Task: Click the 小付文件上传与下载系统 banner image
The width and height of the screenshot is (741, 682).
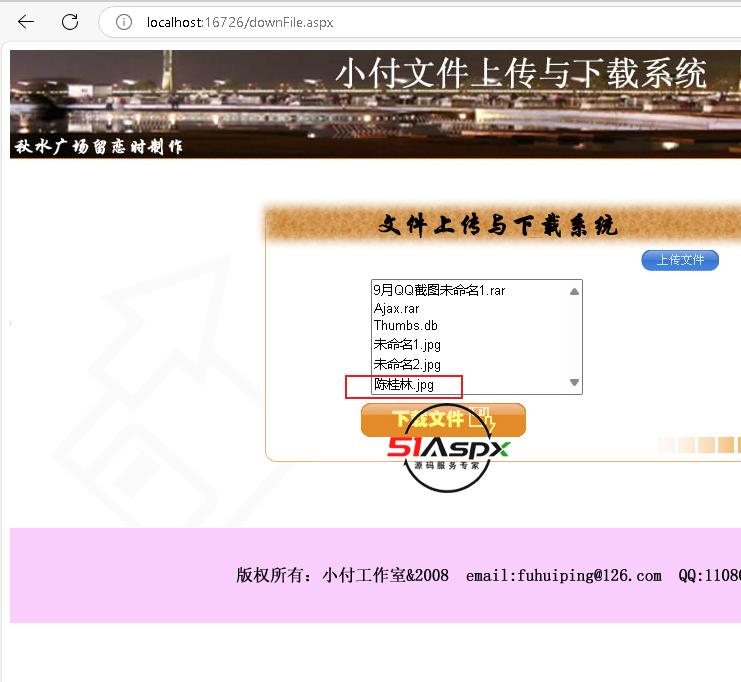Action: coord(375,104)
